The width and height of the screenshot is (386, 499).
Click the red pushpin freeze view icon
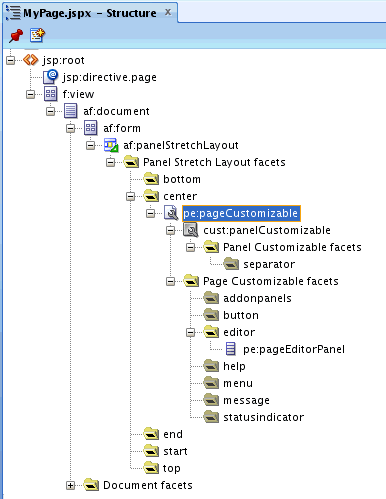(x=16, y=35)
